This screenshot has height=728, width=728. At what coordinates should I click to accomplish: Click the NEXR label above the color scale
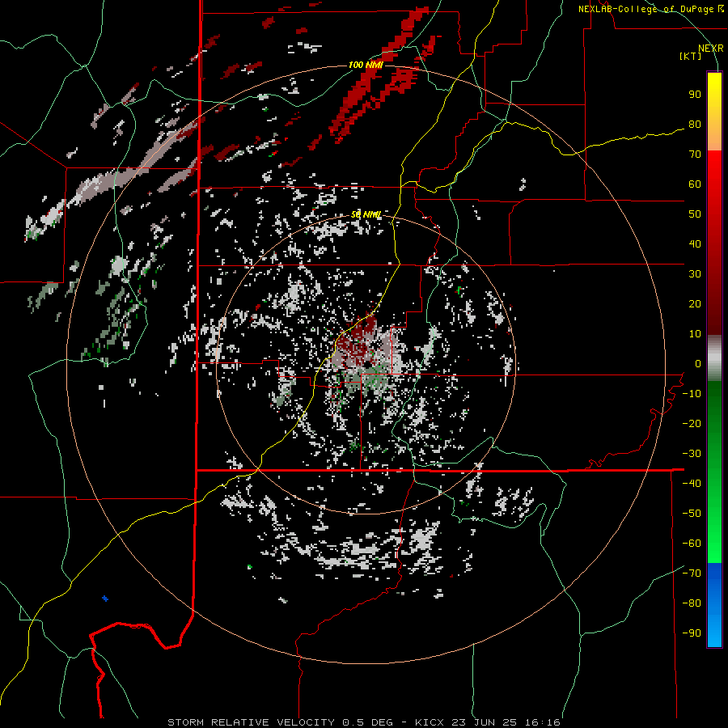coord(710,49)
